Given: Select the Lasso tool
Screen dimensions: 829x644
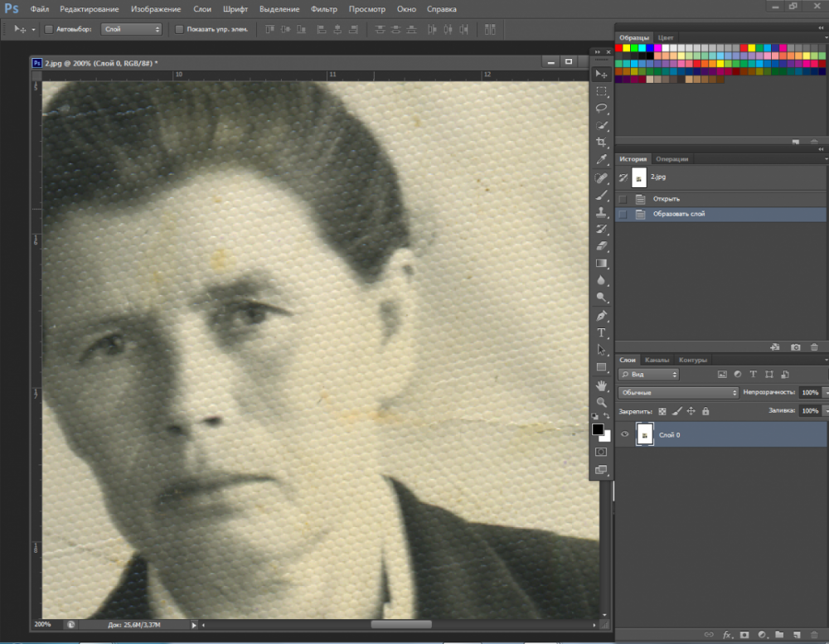Looking at the screenshot, I should (x=602, y=109).
